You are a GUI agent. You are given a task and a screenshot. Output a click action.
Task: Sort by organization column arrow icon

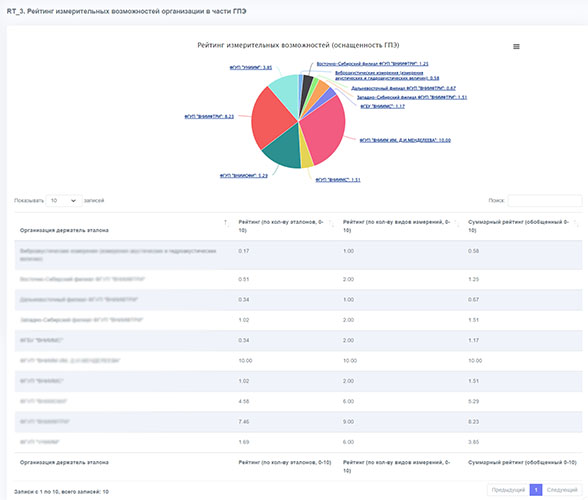[226, 224]
